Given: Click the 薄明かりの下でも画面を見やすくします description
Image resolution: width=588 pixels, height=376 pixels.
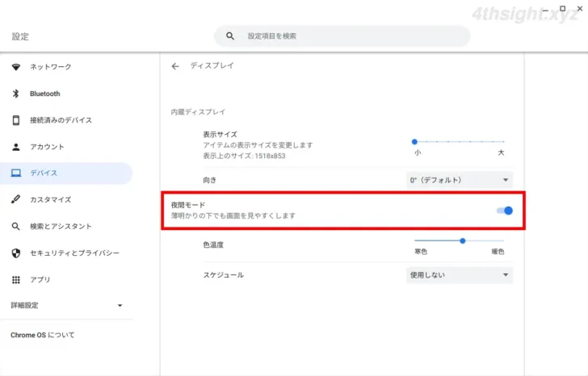Looking at the screenshot, I should click(233, 215).
